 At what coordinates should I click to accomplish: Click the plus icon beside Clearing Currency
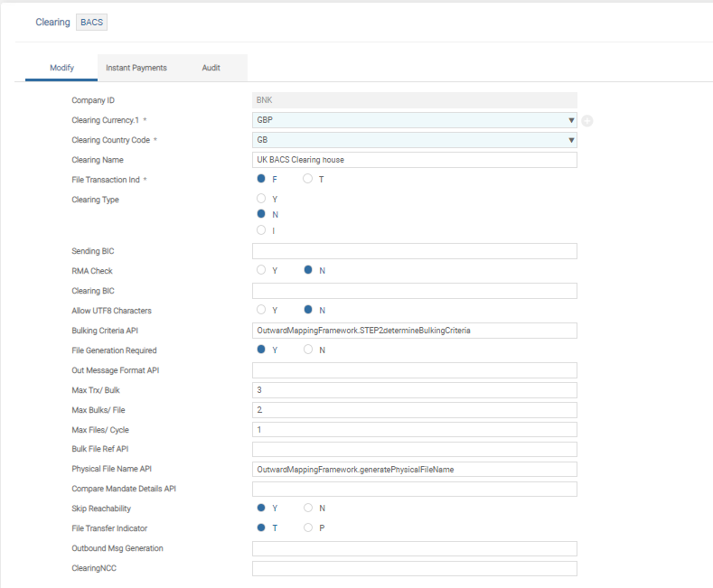[586, 121]
